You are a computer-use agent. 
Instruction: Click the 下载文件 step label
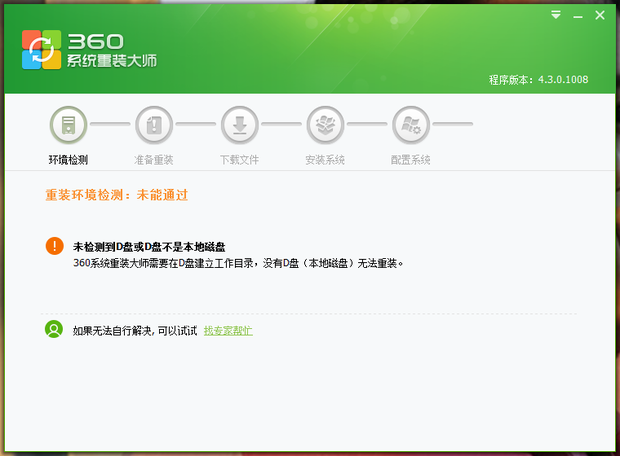240,160
